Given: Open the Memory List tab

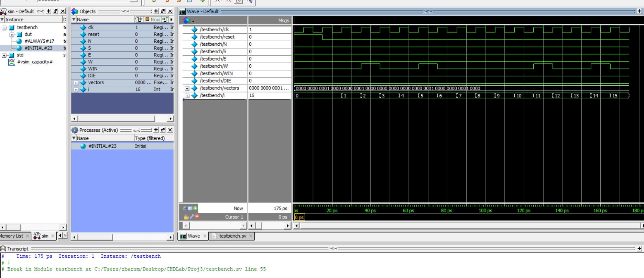Looking at the screenshot, I should point(12,236).
